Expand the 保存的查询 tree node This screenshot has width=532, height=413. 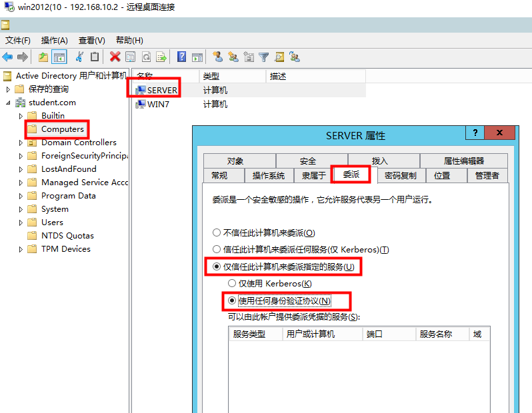click(x=9, y=89)
